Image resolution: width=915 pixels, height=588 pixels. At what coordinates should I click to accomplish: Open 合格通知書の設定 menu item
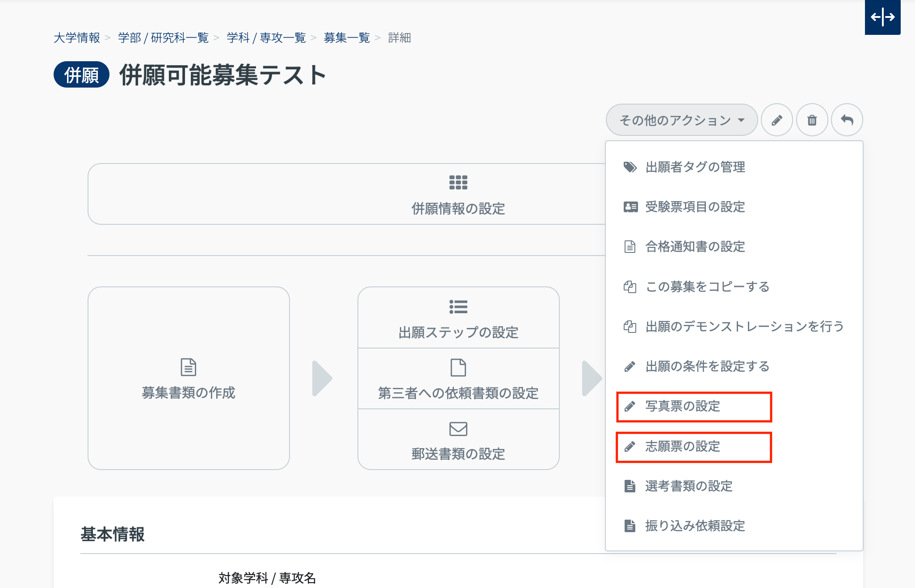695,247
